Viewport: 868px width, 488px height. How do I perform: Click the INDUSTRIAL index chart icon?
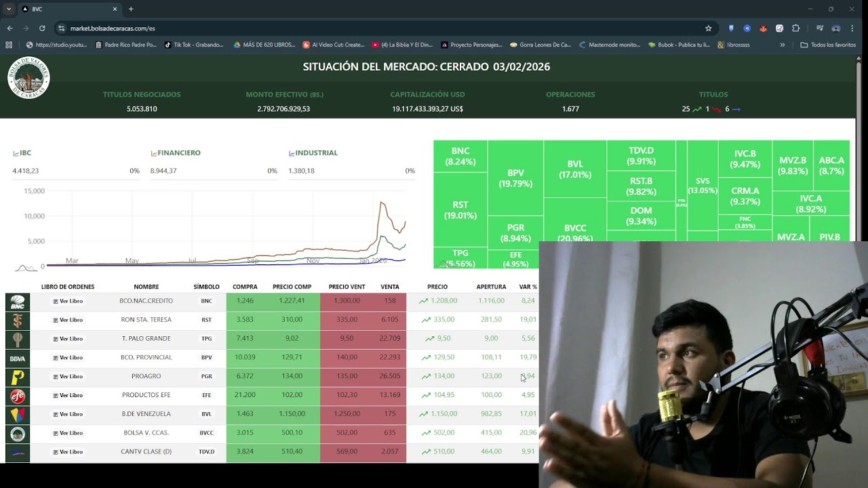point(292,154)
